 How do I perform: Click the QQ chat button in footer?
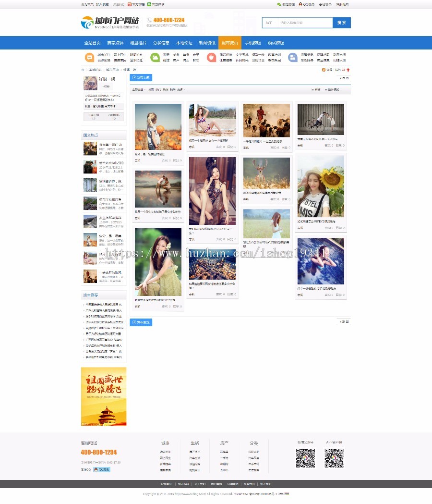point(102,469)
